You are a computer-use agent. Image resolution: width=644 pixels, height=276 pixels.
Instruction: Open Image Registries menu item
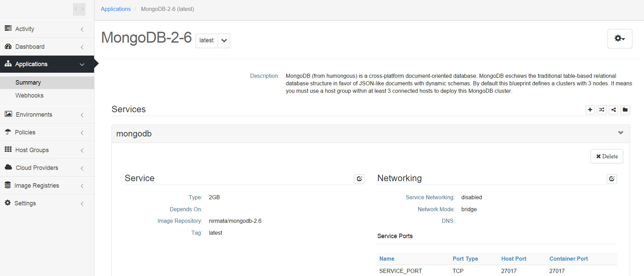point(47,186)
